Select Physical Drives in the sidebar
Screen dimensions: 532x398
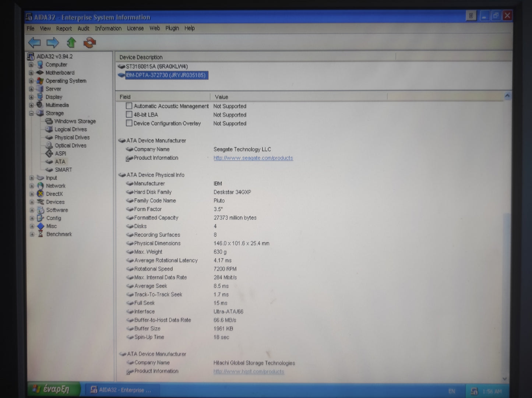click(72, 137)
